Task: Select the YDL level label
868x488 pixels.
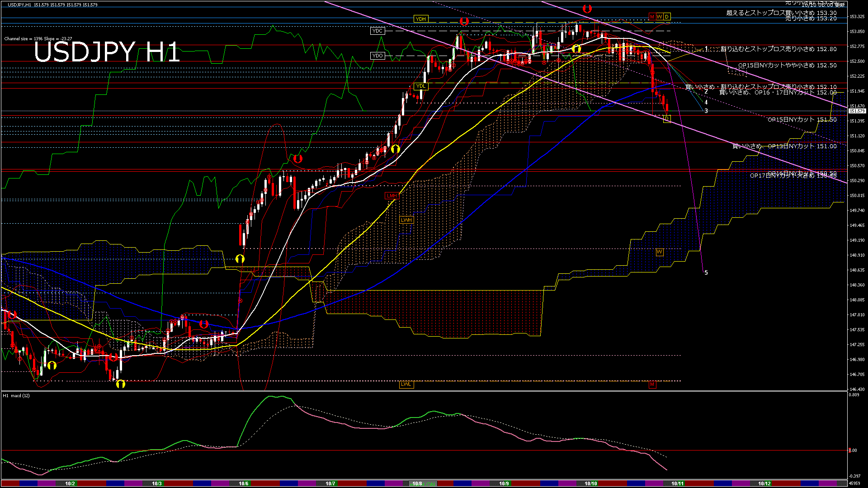Action: (x=420, y=86)
